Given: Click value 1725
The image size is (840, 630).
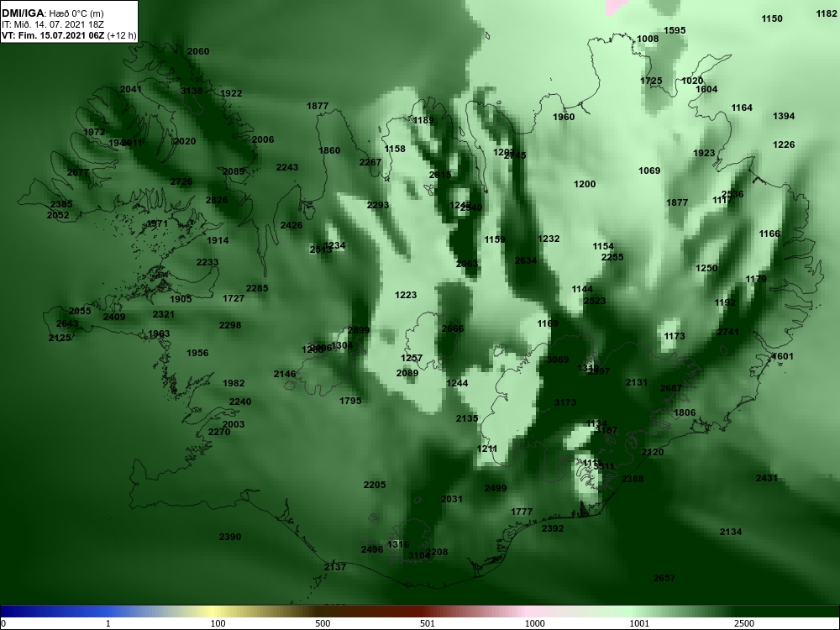Looking at the screenshot, I should [x=652, y=81].
